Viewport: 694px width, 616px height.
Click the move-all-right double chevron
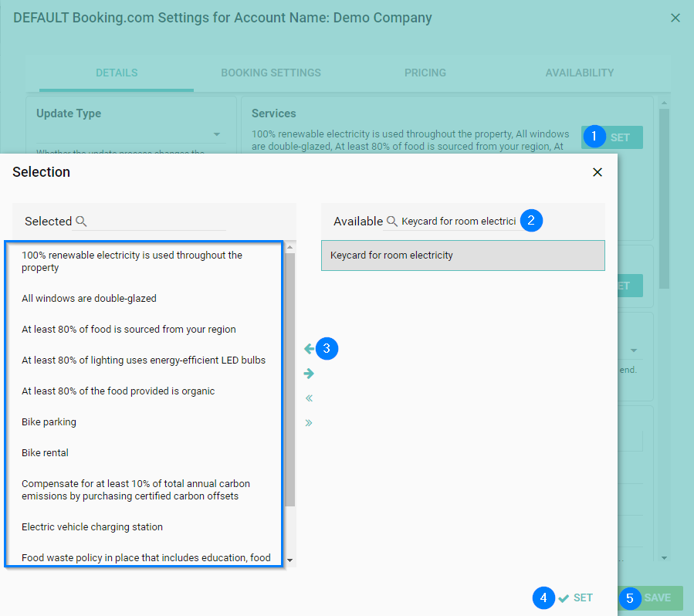point(309,423)
